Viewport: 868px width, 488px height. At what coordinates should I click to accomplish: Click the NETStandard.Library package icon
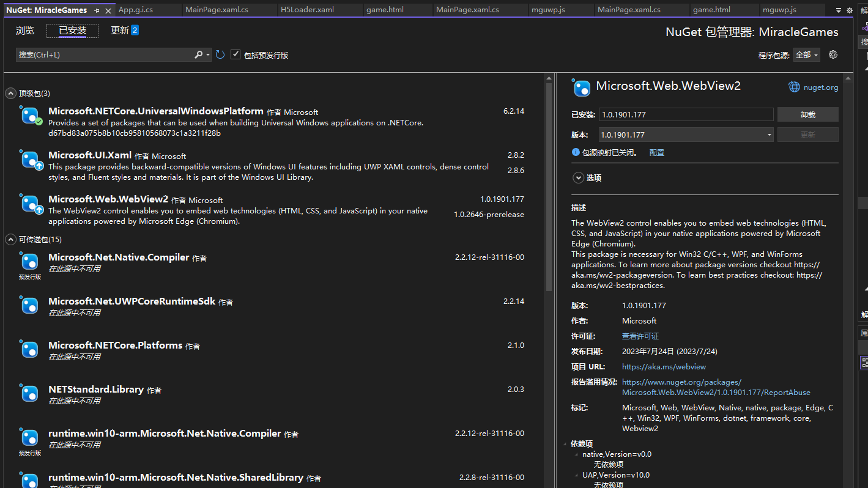(30, 393)
